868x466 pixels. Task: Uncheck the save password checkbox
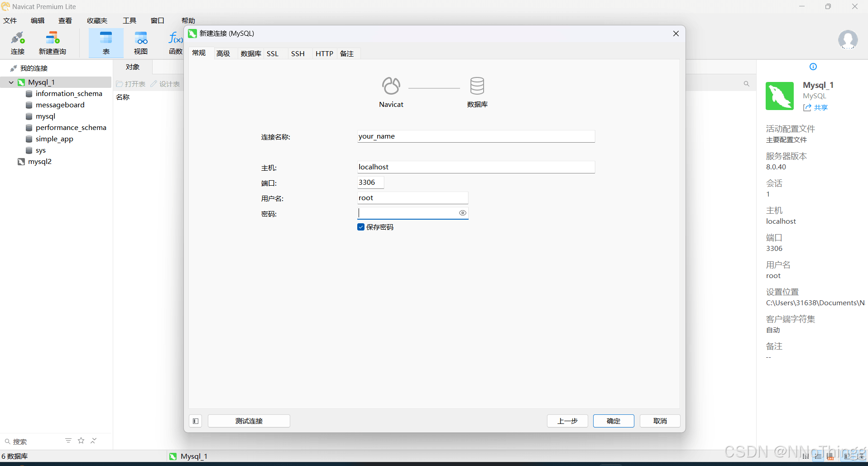[x=361, y=227]
